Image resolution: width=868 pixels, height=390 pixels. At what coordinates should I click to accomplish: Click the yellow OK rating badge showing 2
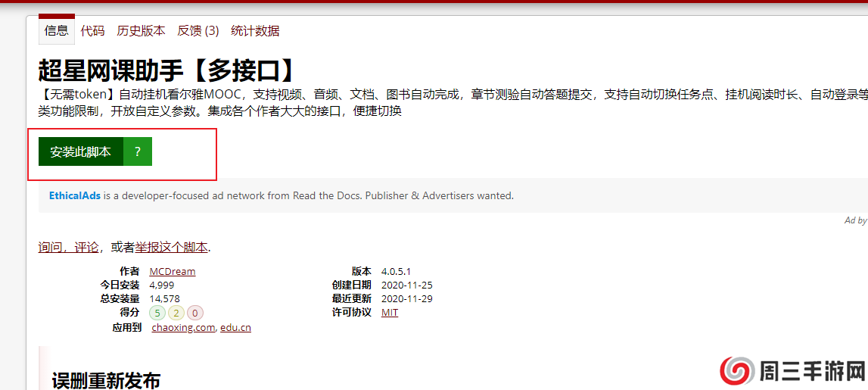coord(176,313)
